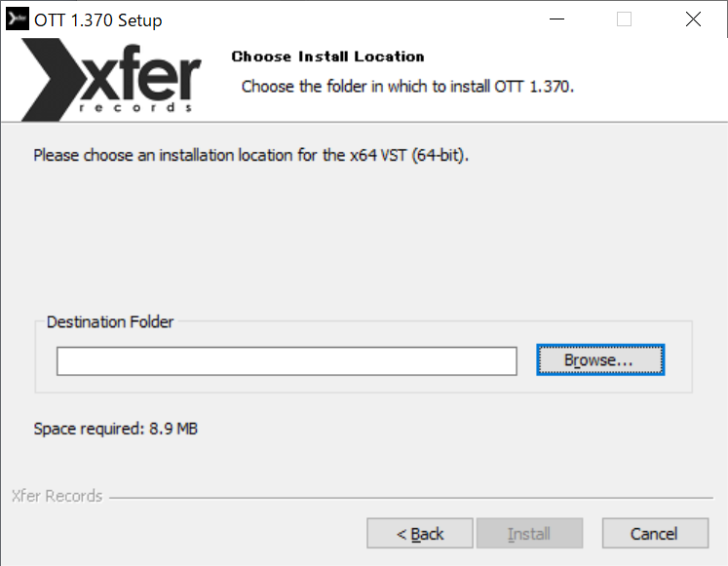728x566 pixels.
Task: Click the disabled maximize window icon
Action: pos(624,19)
